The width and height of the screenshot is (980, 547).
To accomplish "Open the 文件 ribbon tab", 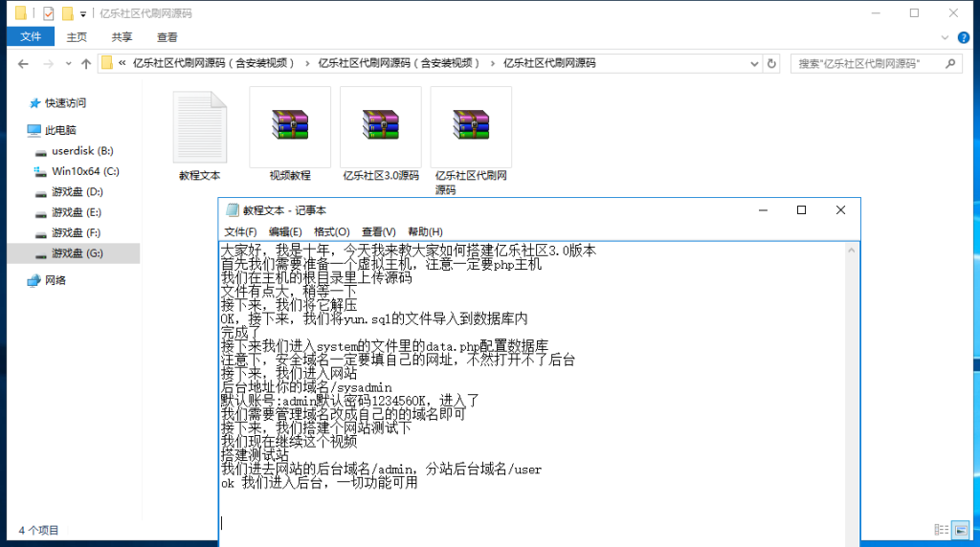I will coord(31,37).
